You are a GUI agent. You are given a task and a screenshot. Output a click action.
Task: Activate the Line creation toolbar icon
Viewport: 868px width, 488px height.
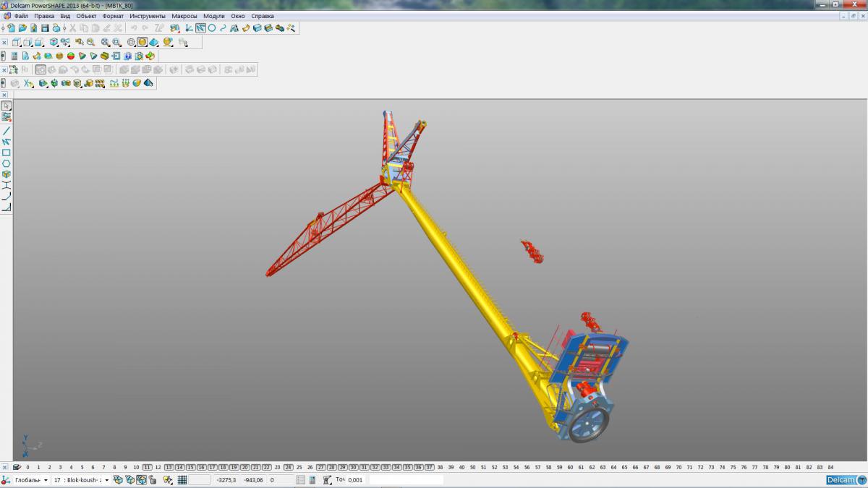tap(200, 28)
